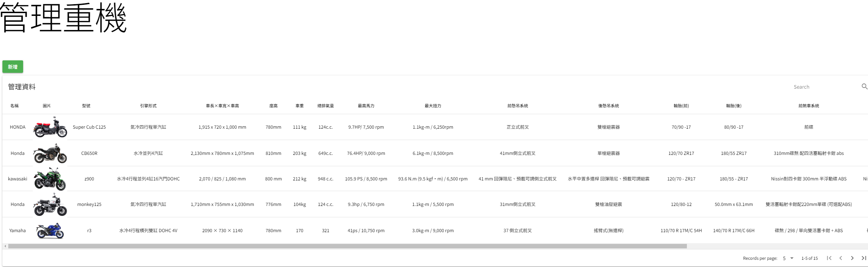
Task: Open the monkey125 motorcycle thumbnail
Action: [x=50, y=204]
